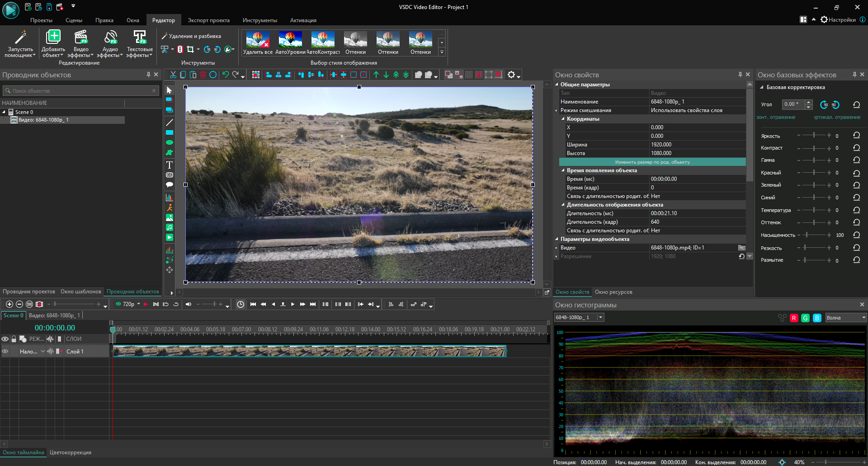Toggle red channel R in histogram

tap(793, 318)
